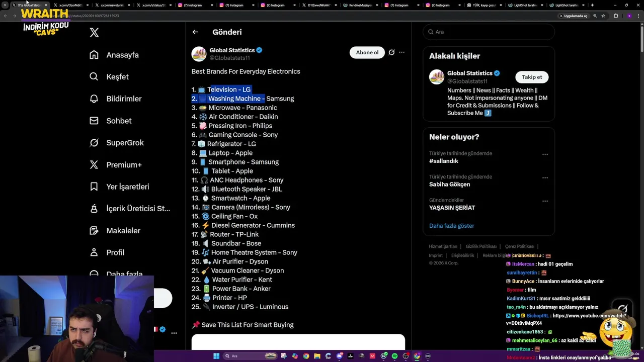Switch to D1IZwwdWoAAT tab
644x362 pixels.
319,5
